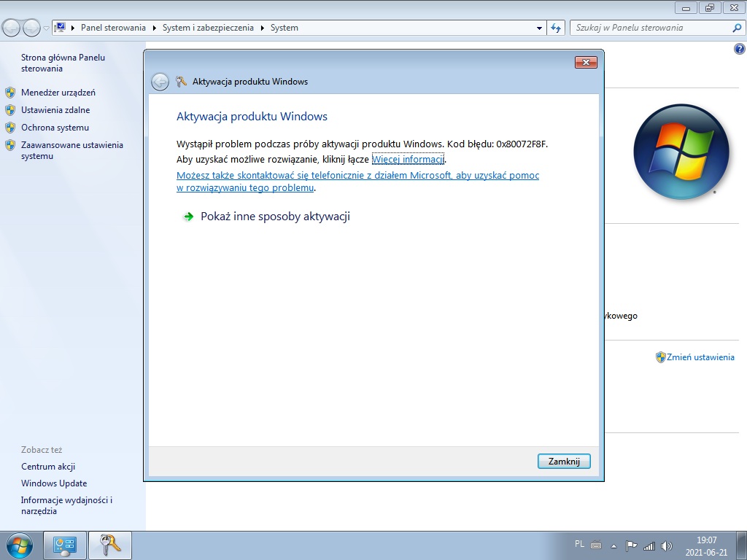Click 'Pokaż inne sposoby aktywacji'
Viewport: 747px width, 560px height.
[275, 217]
